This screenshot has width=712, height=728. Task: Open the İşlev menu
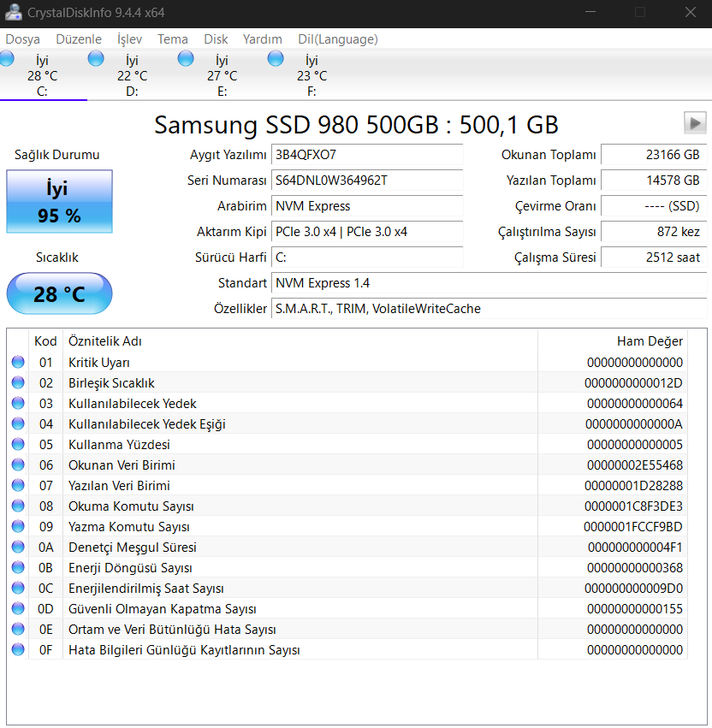point(129,39)
